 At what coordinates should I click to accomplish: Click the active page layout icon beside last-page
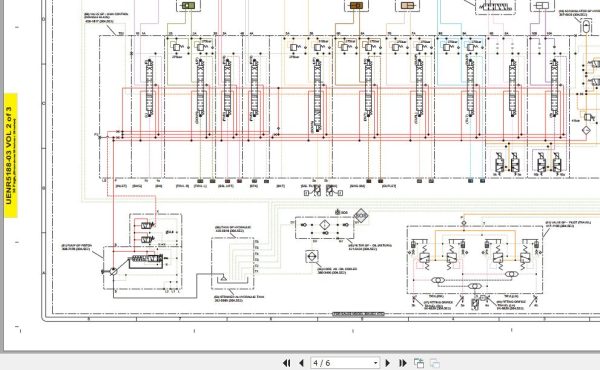tap(419, 363)
